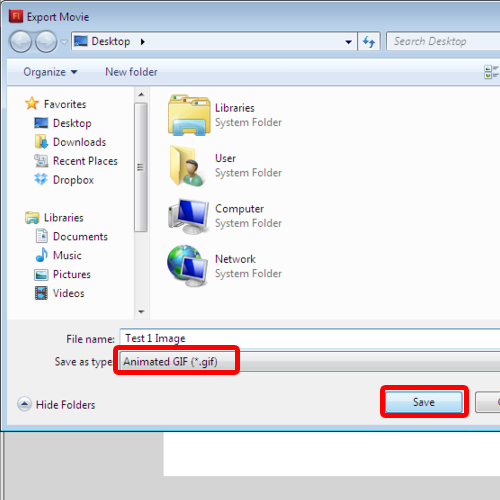500x500 pixels.
Task: Expand the address bar path dropdown arrow
Action: point(348,42)
